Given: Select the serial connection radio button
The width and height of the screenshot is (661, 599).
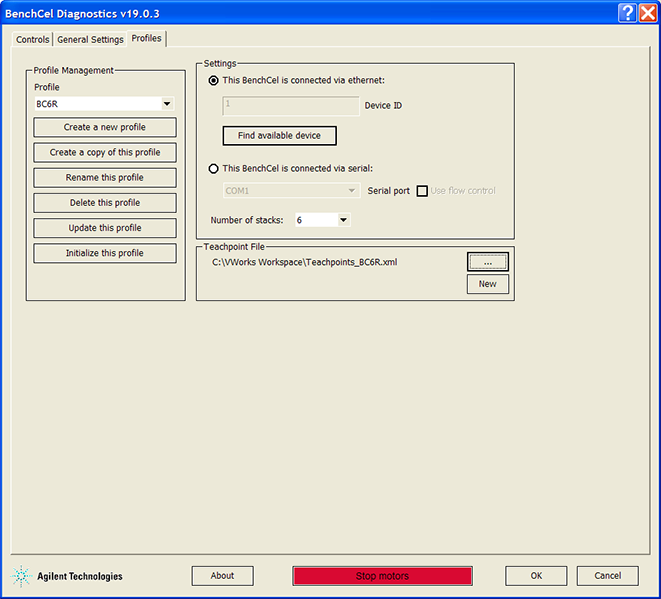Looking at the screenshot, I should click(x=213, y=169).
